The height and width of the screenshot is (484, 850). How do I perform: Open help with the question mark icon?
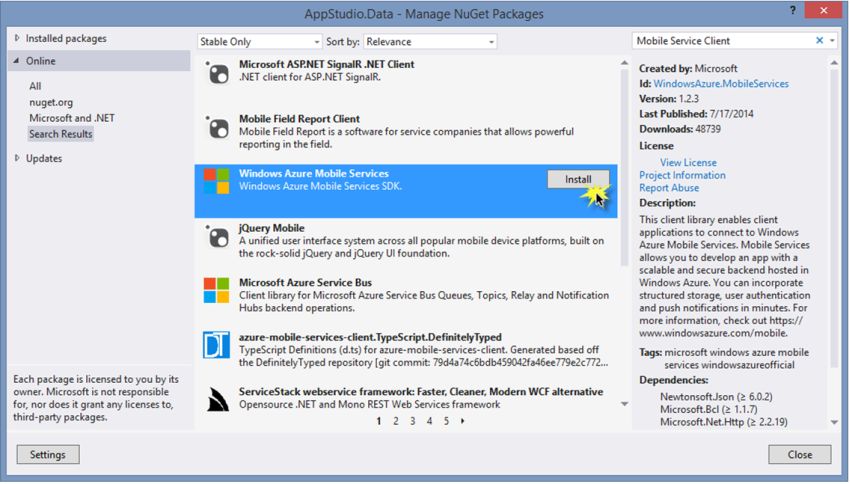pyautogui.click(x=793, y=10)
